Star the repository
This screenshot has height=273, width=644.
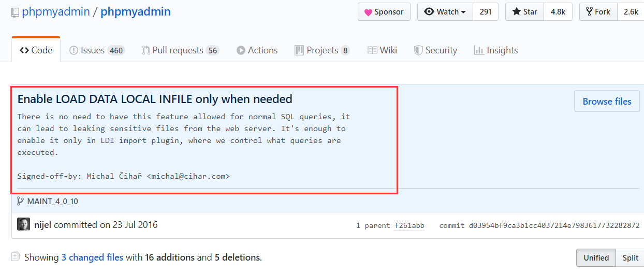coord(524,12)
